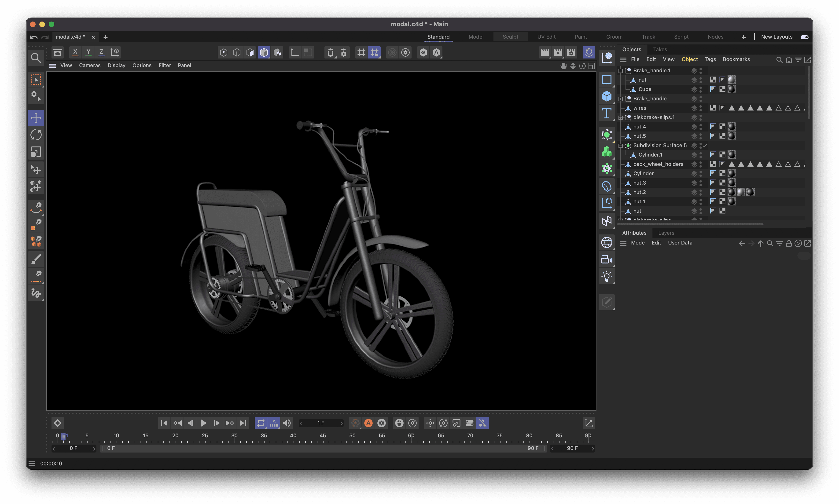Image resolution: width=839 pixels, height=504 pixels.
Task: Open the Takes tab
Action: click(660, 49)
